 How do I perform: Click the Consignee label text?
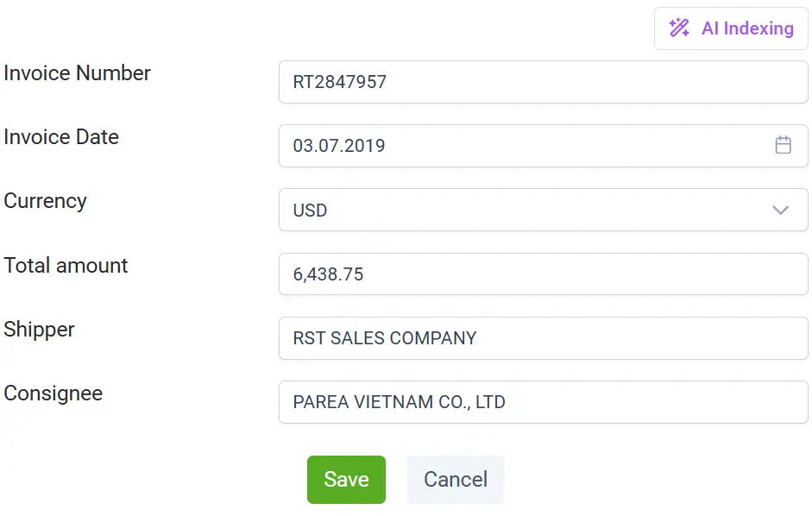pyautogui.click(x=54, y=393)
